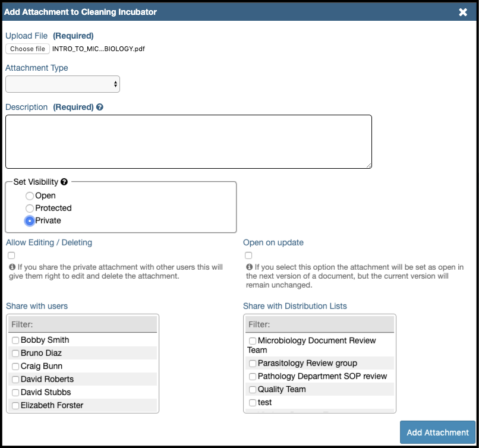This screenshot has width=479, height=448.
Task: Focus the Share with users filter field
Action: [83, 324]
